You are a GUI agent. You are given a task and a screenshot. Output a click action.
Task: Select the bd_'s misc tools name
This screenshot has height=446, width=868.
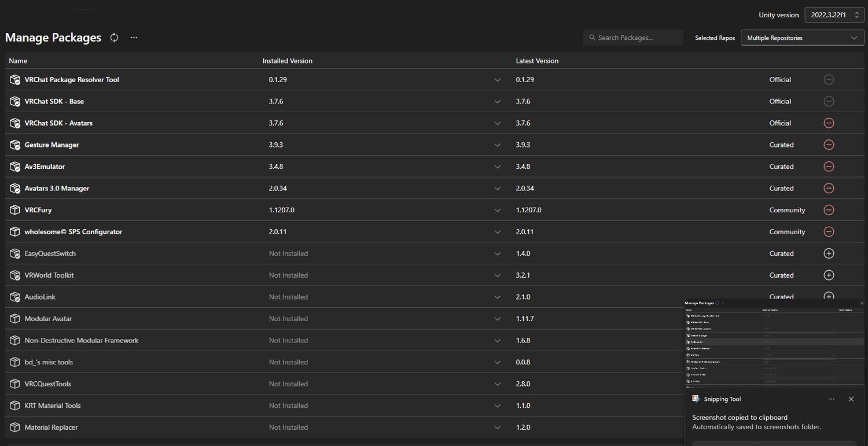[49, 362]
